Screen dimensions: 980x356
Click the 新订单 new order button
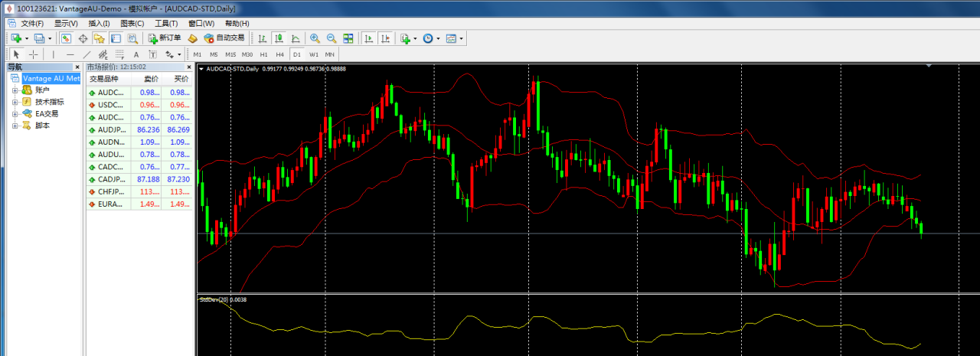(x=165, y=38)
